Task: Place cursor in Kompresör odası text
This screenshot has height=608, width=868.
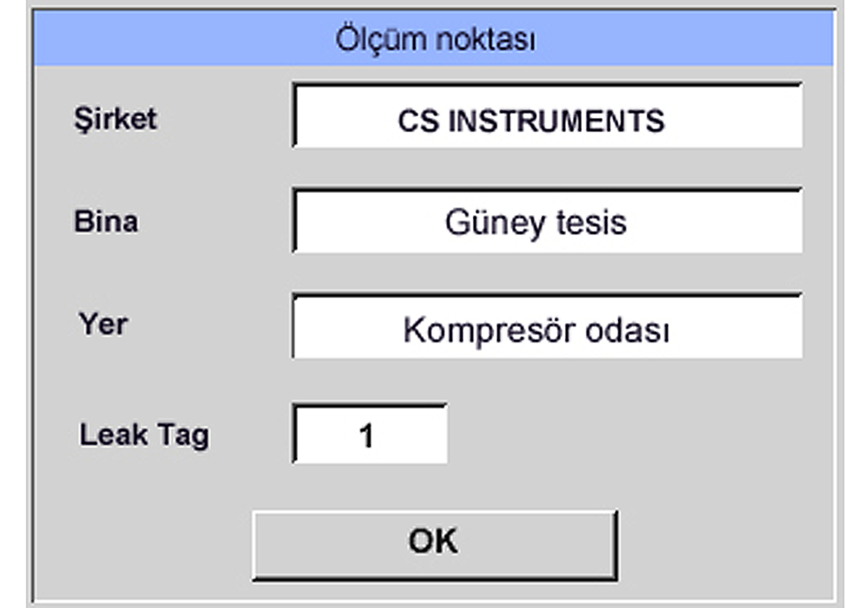Action: 536,331
